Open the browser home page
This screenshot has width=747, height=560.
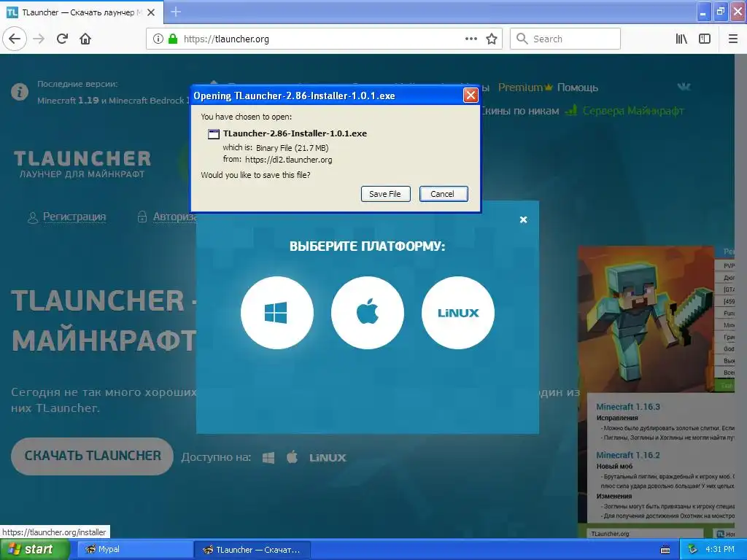pyautogui.click(x=85, y=39)
